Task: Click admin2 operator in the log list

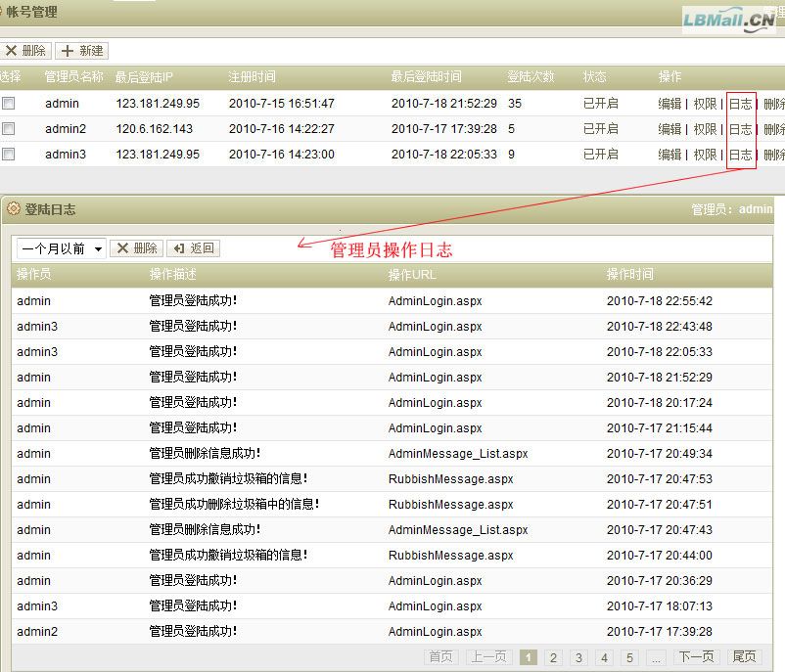Action: tap(37, 632)
